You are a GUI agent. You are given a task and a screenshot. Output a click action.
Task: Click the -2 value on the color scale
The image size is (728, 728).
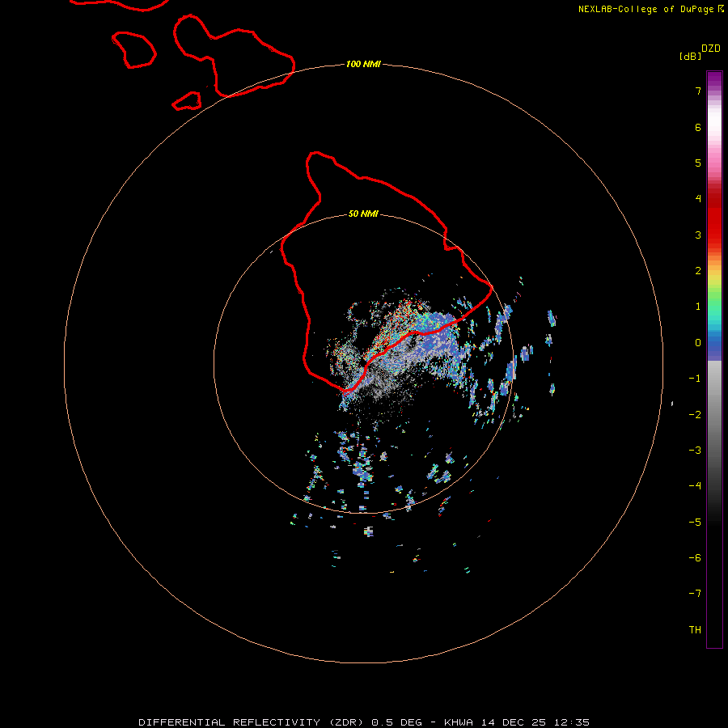coord(695,415)
